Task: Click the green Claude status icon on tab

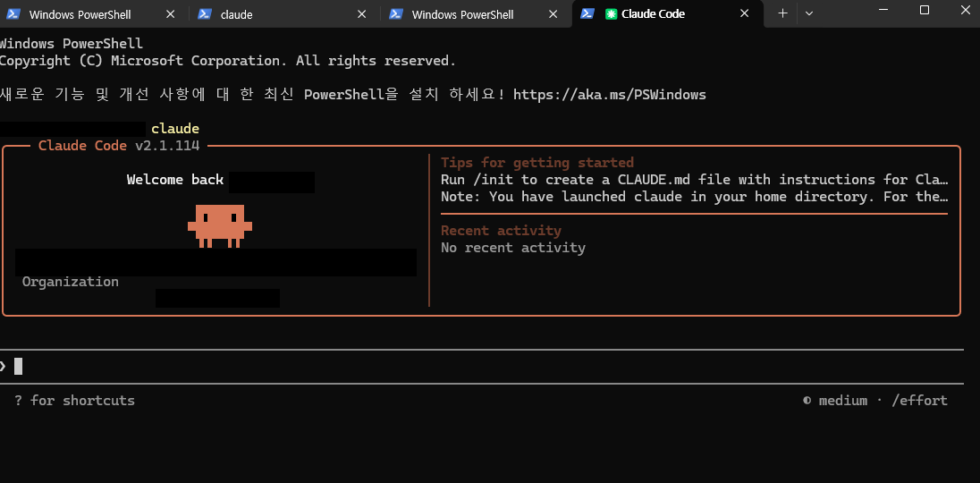Action: tap(612, 13)
